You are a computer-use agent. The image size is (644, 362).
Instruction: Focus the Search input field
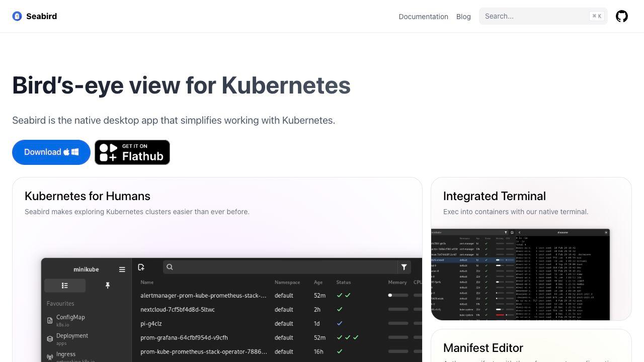click(543, 16)
